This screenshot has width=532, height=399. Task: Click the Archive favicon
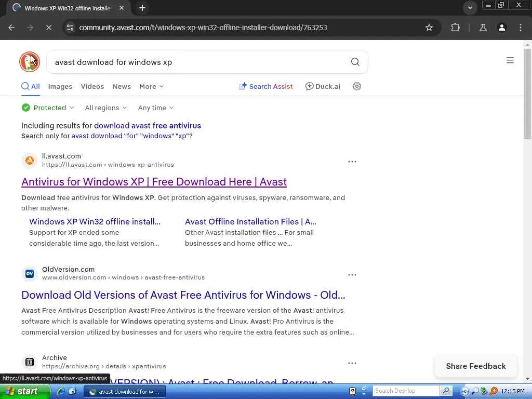(x=30, y=362)
